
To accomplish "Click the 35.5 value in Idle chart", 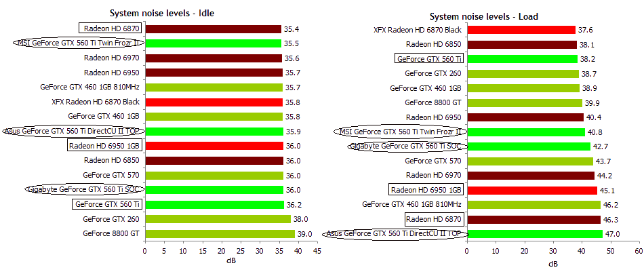I will [291, 43].
